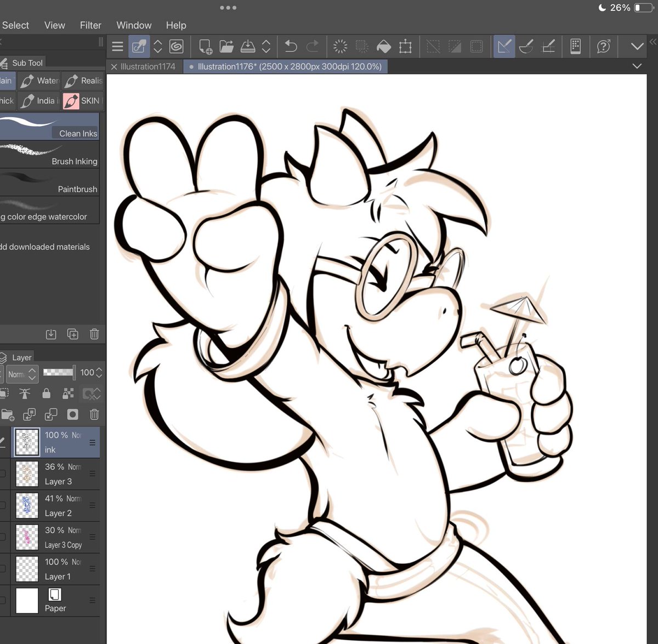Close the Illustration1174 tab
This screenshot has width=658, height=644.
[x=114, y=66]
